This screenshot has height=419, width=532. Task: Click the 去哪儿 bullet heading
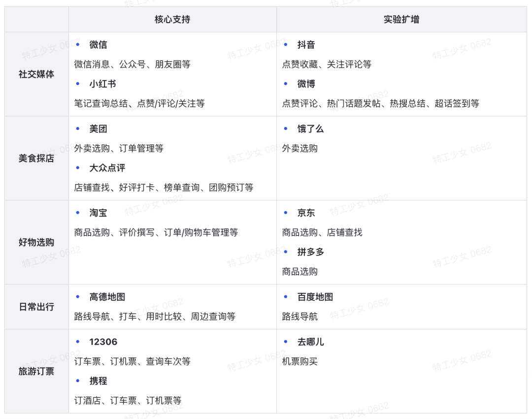coord(310,342)
